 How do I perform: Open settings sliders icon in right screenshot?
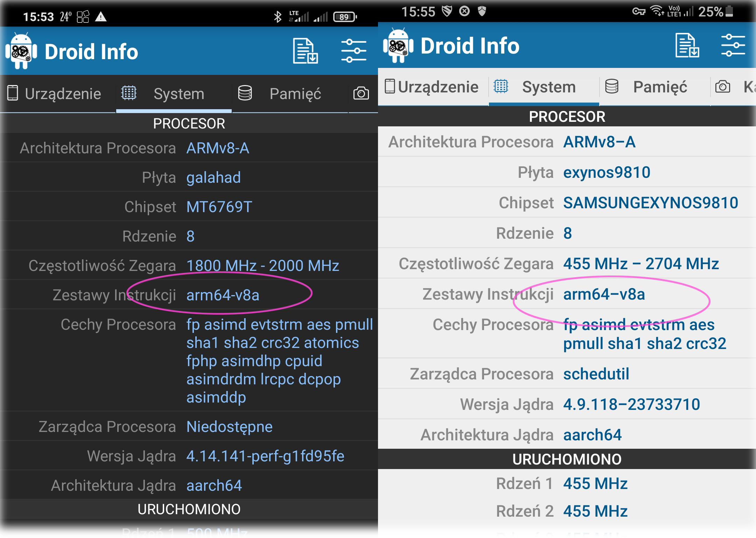click(733, 45)
